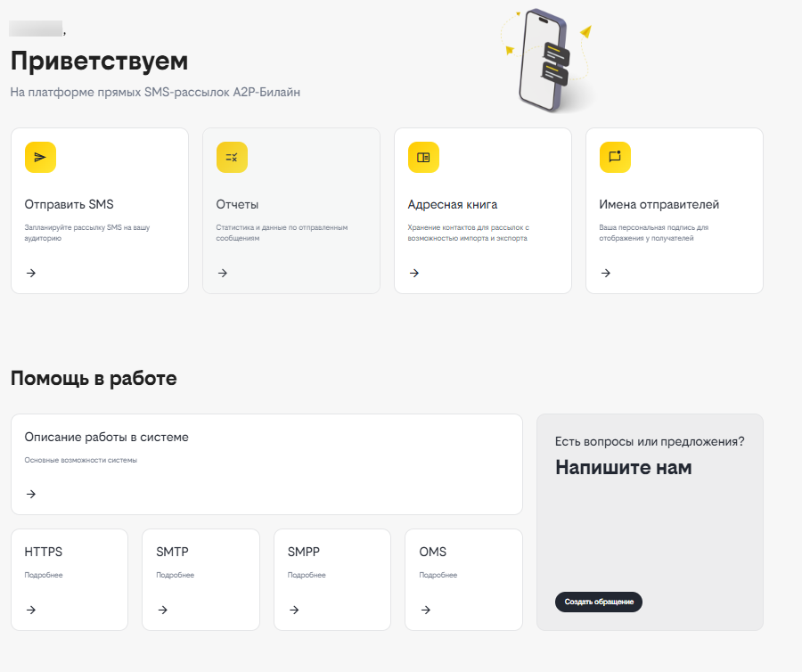The height and width of the screenshot is (672, 802).
Task: Click the arrow in the SMTP card
Action: click(x=163, y=610)
